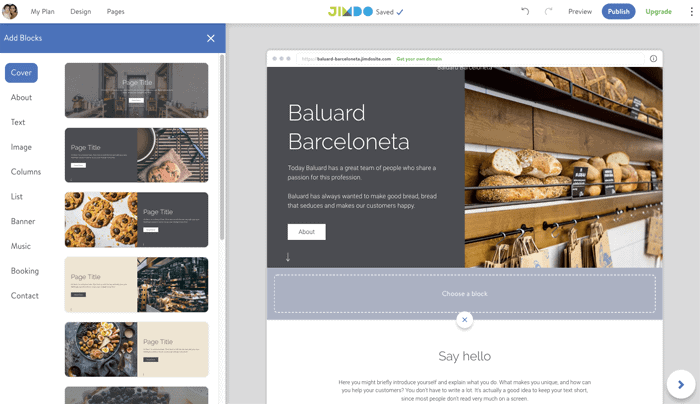Screen dimensions: 700x404
Task: Open the three-dot more options menu
Action: 692,12
